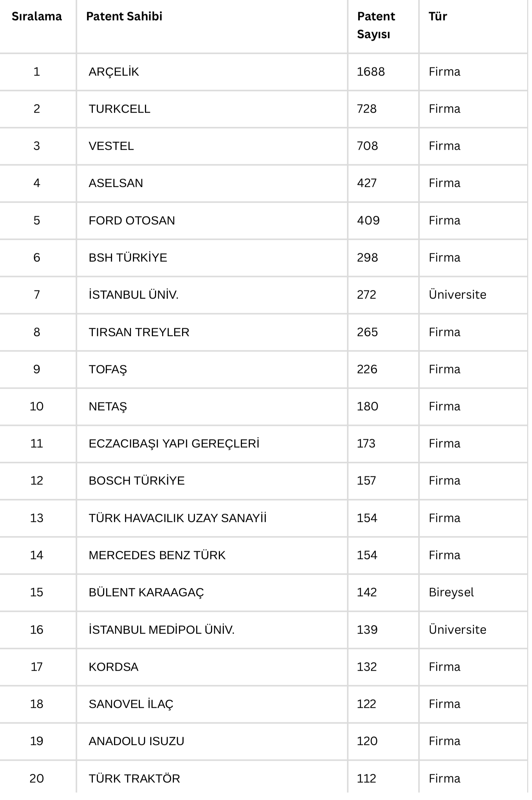
Task: Click ECZACIBAŞI YAPI GEREÇLERİ entry
Action: pos(174,444)
